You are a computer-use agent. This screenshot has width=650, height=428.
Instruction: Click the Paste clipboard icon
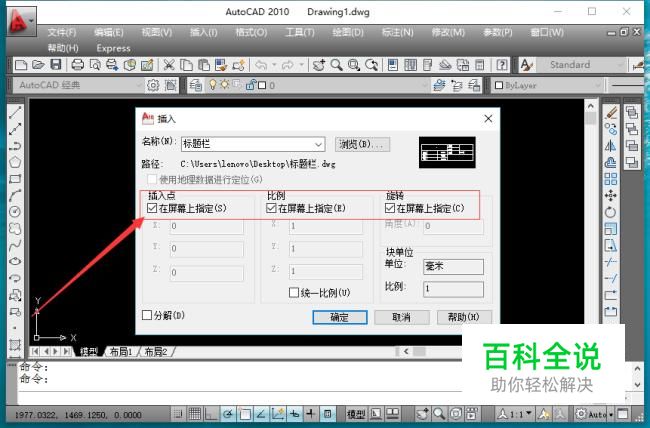204,65
